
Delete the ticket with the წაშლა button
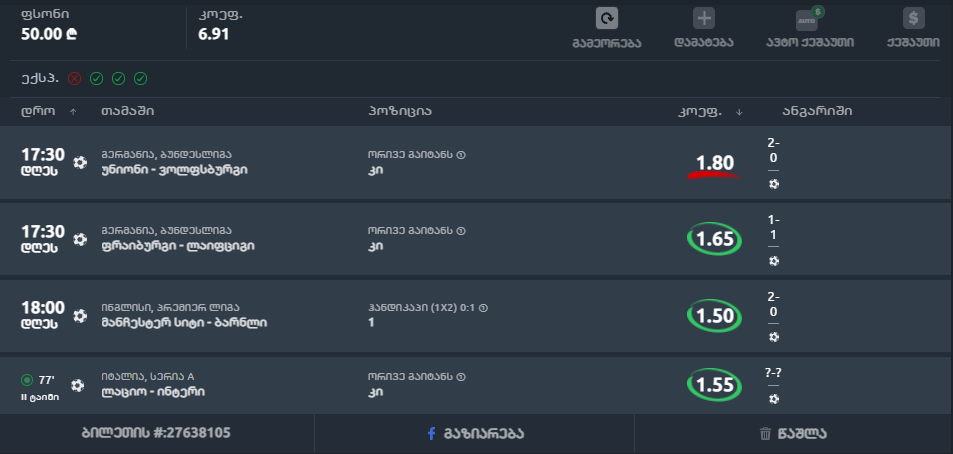pos(793,434)
